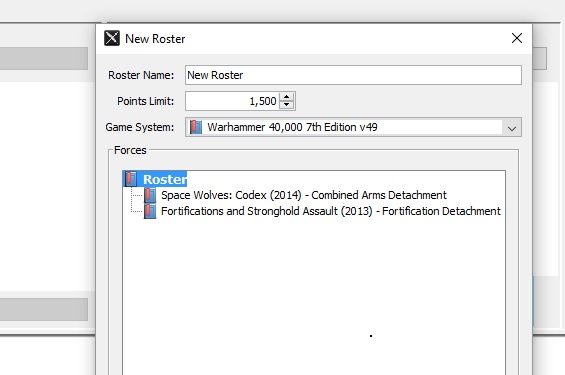Screen dimensions: 565x375
Task: Decrease Points Limit with down arrow
Action: (x=286, y=105)
